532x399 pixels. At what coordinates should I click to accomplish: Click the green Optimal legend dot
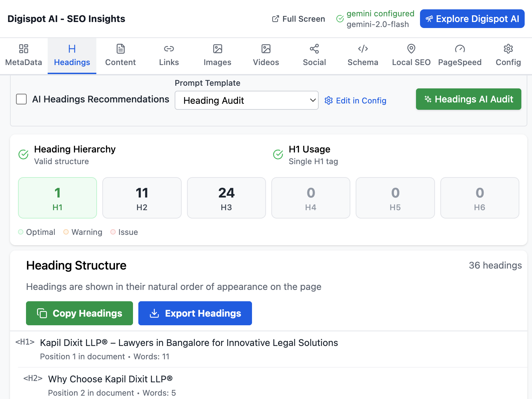pyautogui.click(x=21, y=232)
